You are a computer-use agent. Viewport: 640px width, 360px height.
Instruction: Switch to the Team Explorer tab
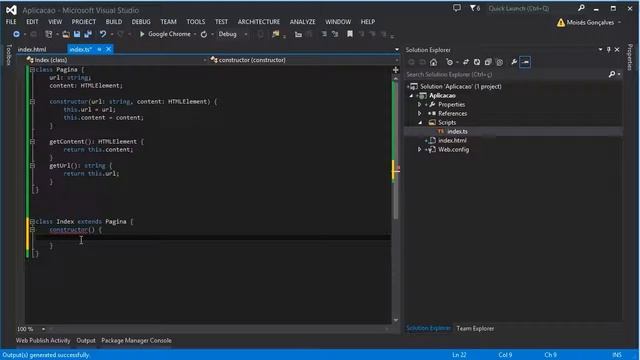tap(475, 328)
